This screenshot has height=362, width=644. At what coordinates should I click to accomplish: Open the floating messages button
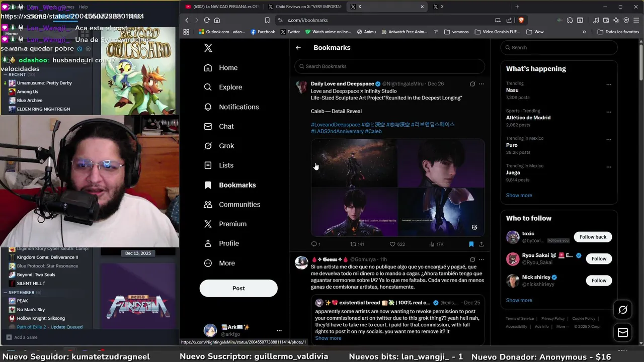[x=623, y=333]
